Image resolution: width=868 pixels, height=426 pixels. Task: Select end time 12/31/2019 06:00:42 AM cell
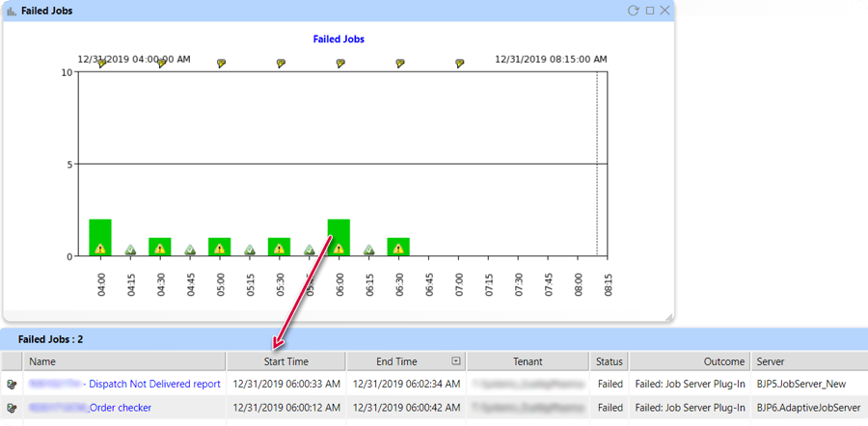[x=406, y=408]
